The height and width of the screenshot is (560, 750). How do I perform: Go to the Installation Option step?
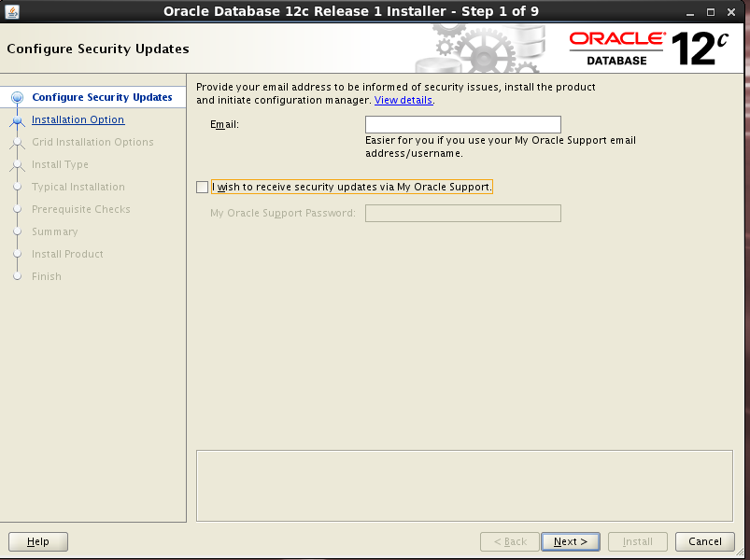(x=78, y=119)
